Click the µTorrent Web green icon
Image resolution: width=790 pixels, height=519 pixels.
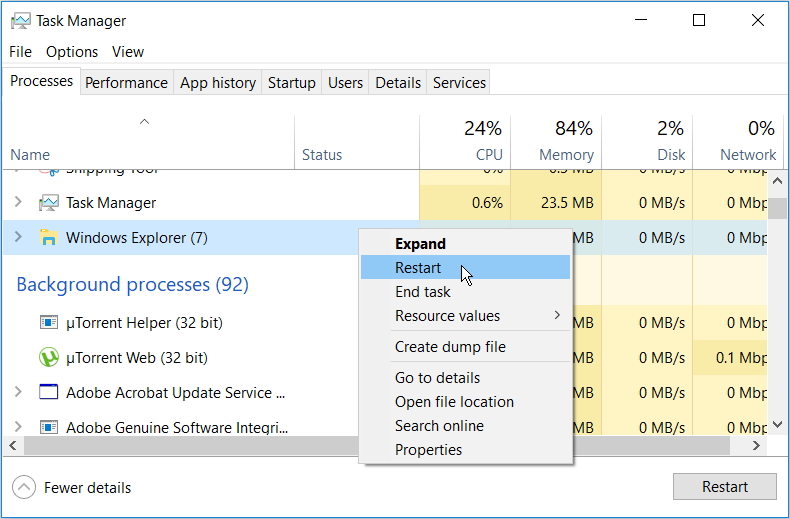click(48, 357)
